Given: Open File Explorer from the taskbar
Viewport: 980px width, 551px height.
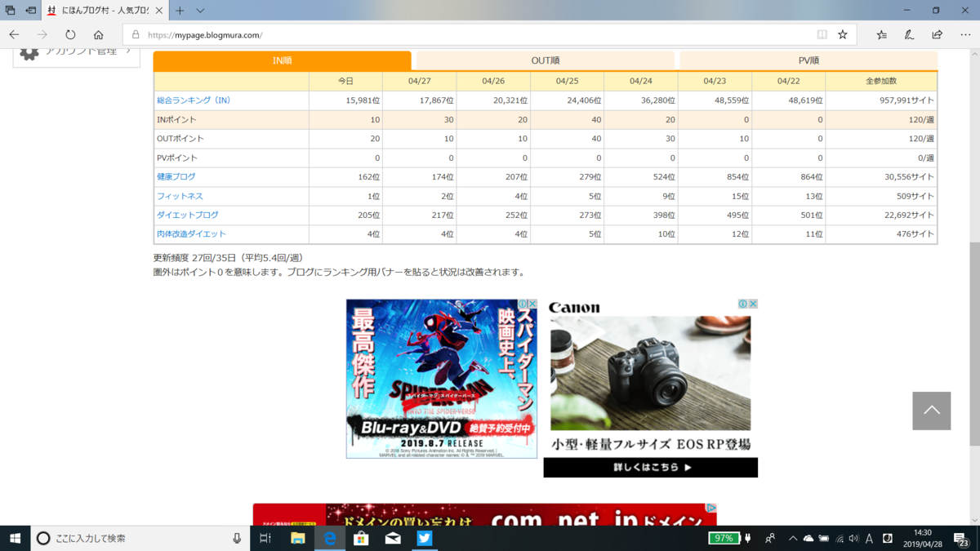Looking at the screenshot, I should [x=298, y=538].
